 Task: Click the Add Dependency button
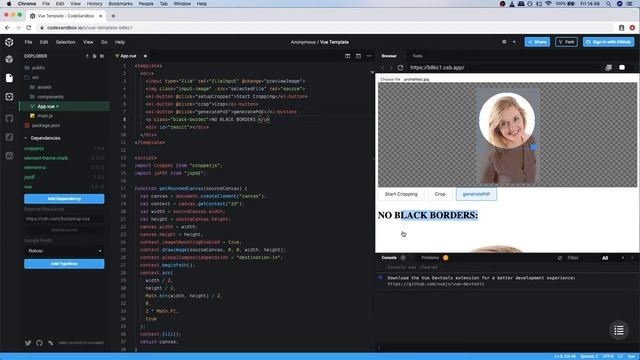(64, 199)
